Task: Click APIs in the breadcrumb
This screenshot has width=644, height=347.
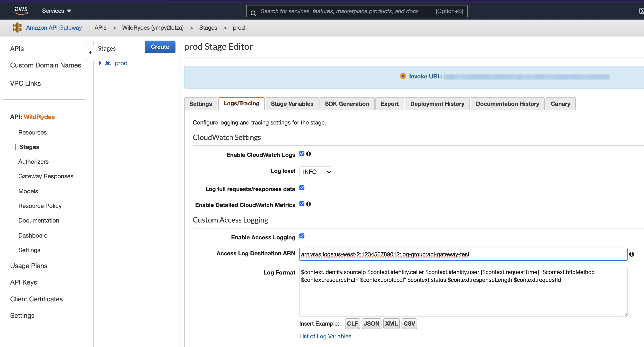Action: coord(100,28)
